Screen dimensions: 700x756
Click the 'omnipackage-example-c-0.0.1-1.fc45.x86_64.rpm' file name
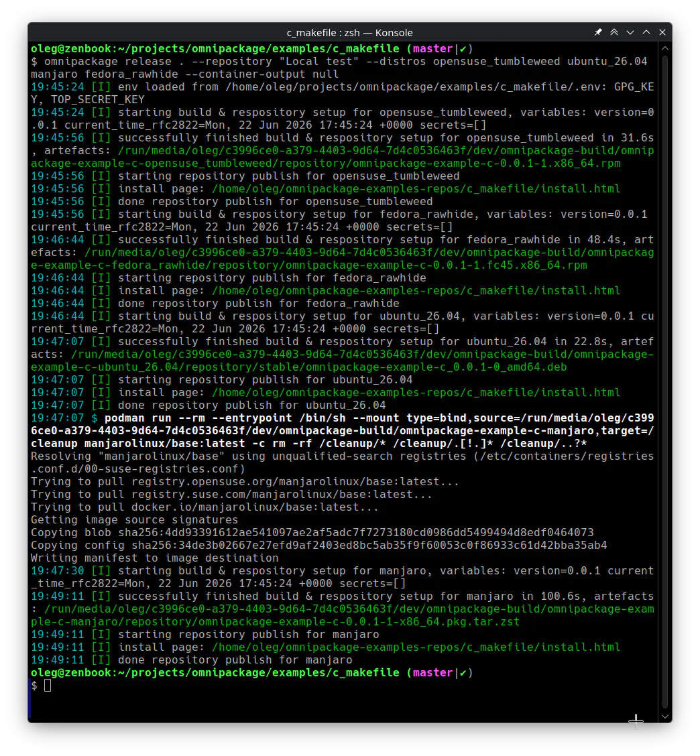(x=436, y=265)
